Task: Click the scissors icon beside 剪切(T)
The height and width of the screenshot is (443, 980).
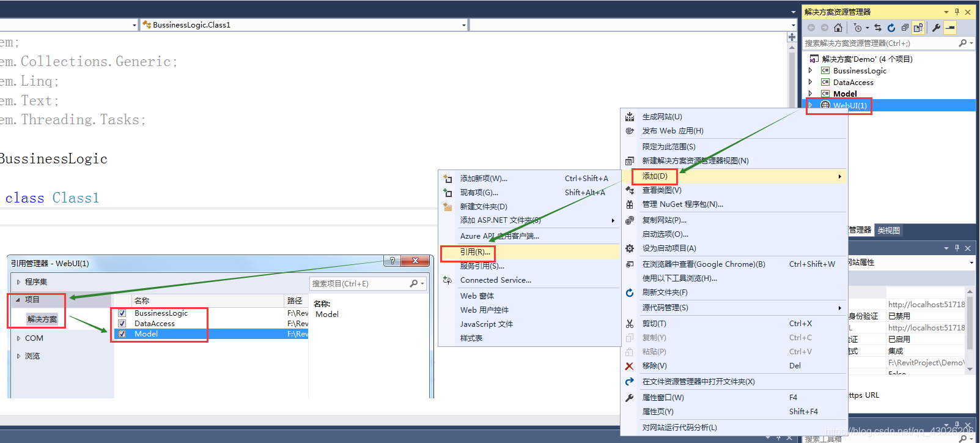Action: pos(630,324)
